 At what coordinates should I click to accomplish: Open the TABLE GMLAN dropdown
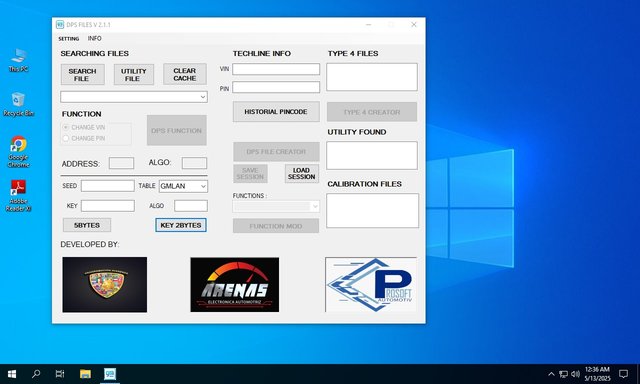(183, 186)
